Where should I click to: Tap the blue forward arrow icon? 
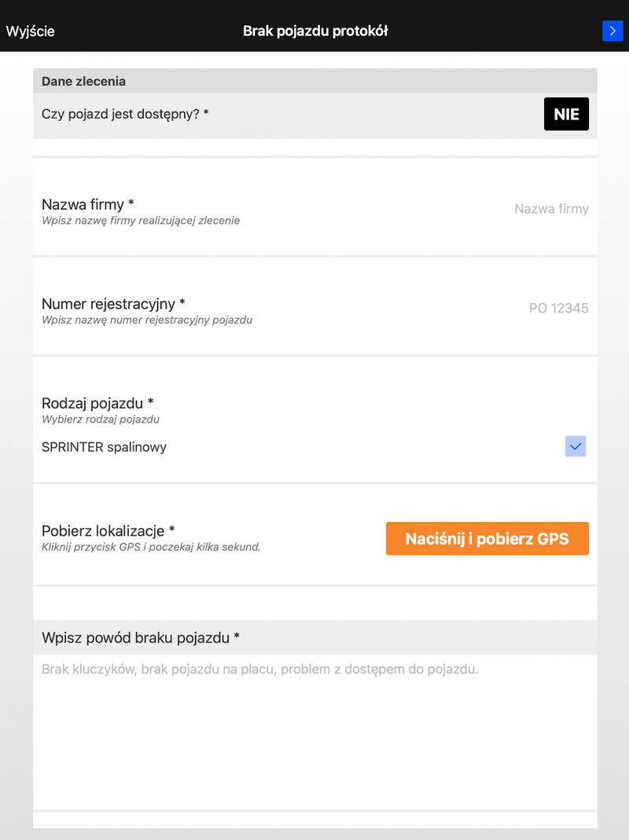tap(612, 31)
